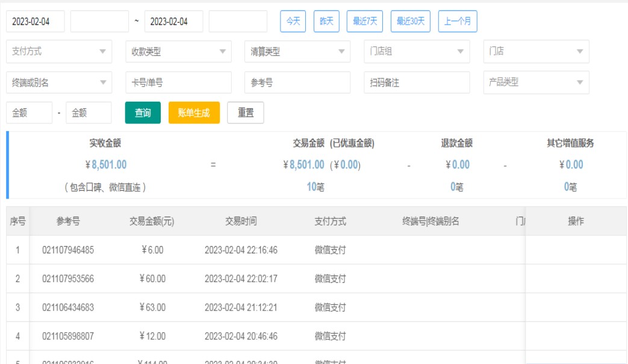Open the 支付方式 dropdown
This screenshot has height=364, width=628.
[59, 52]
